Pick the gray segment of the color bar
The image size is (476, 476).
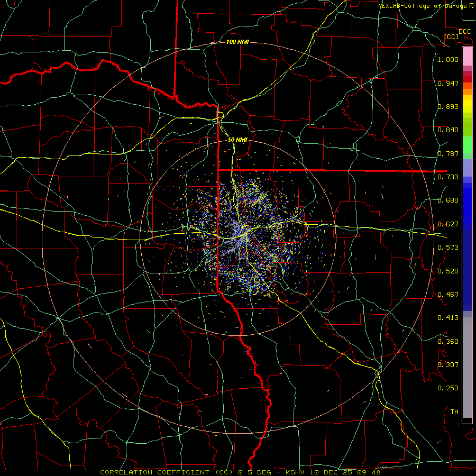click(467, 368)
